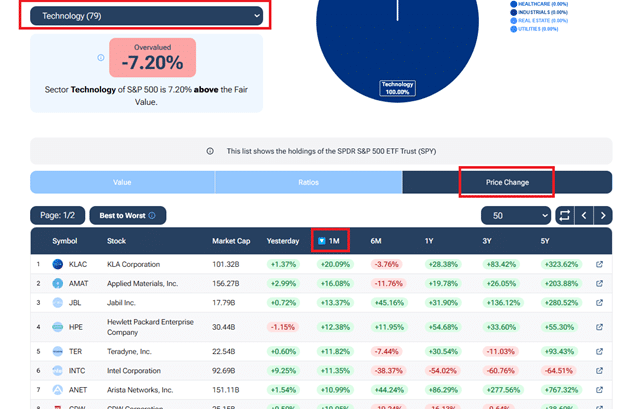Click the Technology slice of pie chart
Viewport: 624px width, 409px height.
(397, 50)
